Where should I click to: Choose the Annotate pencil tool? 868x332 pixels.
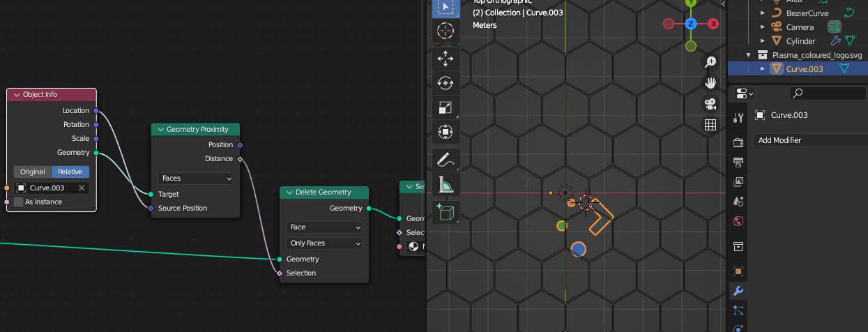(x=445, y=160)
